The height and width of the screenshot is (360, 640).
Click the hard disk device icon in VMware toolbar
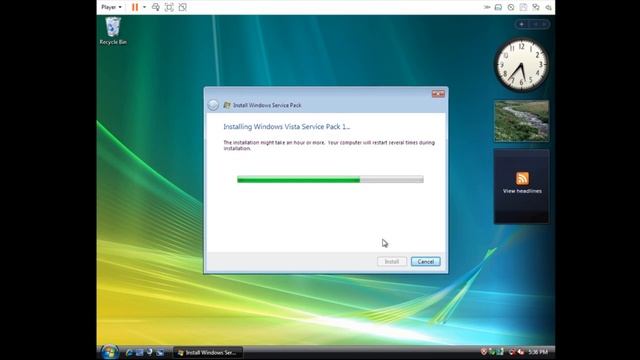click(x=498, y=7)
